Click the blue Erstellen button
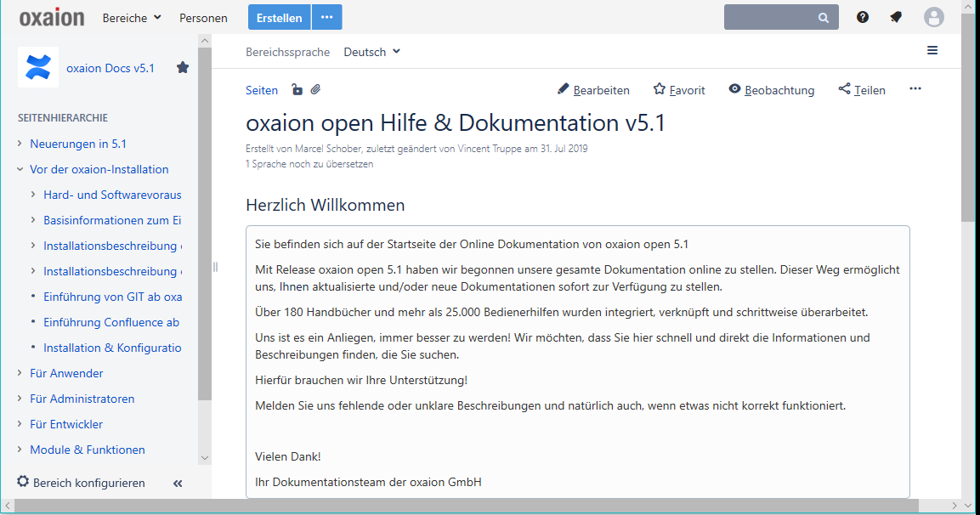The width and height of the screenshot is (980, 515). coord(279,18)
